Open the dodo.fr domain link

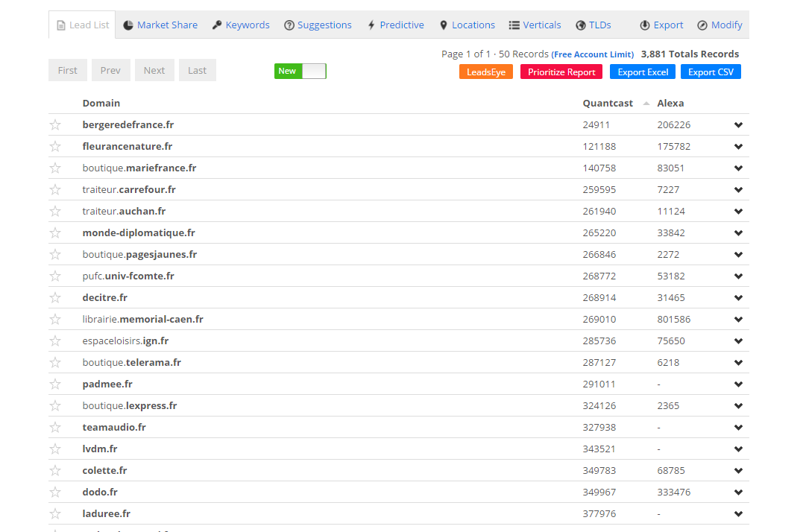click(x=100, y=492)
